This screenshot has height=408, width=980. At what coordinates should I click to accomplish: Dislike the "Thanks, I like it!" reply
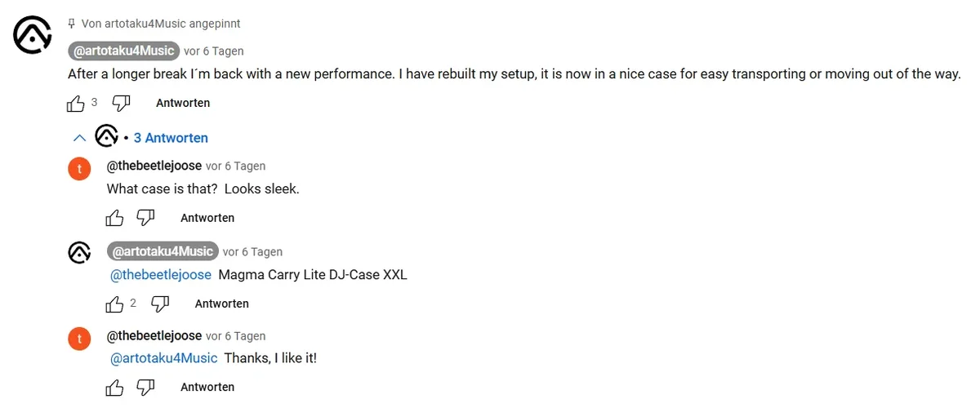click(x=145, y=387)
